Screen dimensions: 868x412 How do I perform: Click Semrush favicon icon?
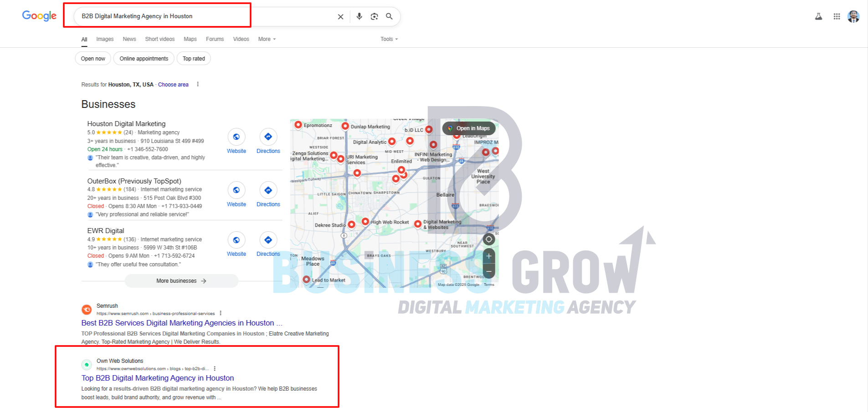coord(87,310)
